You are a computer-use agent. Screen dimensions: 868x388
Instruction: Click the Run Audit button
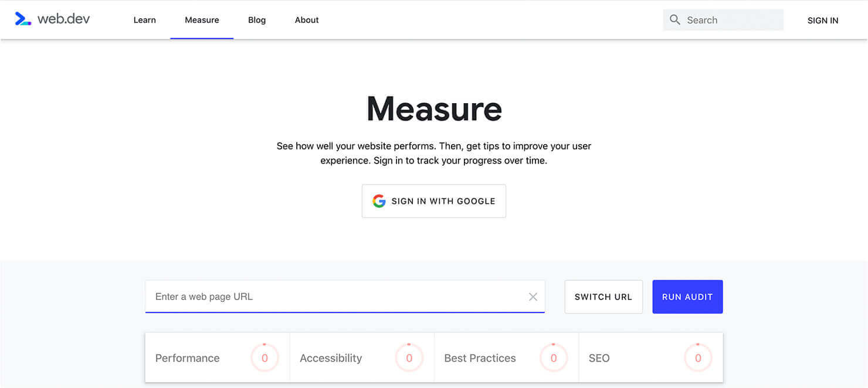point(687,297)
